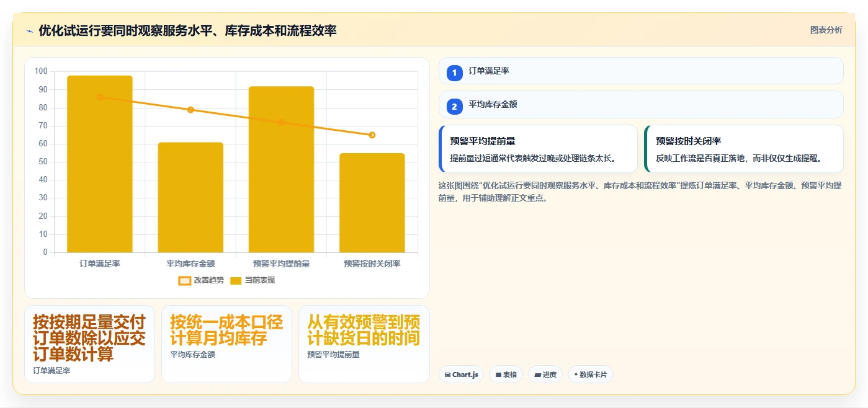Click data card 从有效预警到预计缺货日的时间

point(364,344)
